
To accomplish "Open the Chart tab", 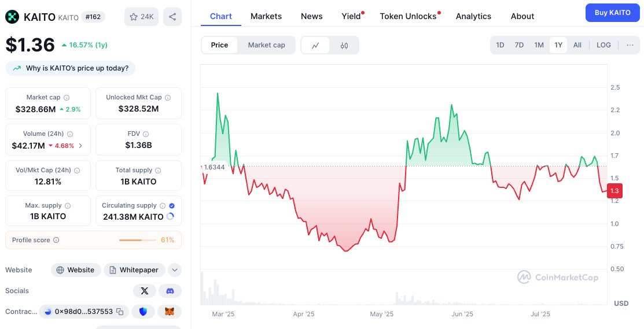I will (221, 16).
